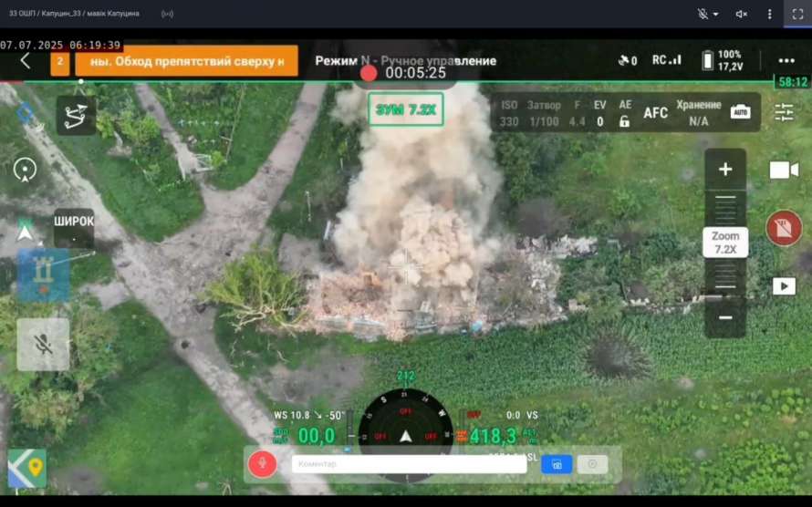Open battery status showing 100% 17,2V
Viewport: 812px width, 507px height.
pos(723,60)
